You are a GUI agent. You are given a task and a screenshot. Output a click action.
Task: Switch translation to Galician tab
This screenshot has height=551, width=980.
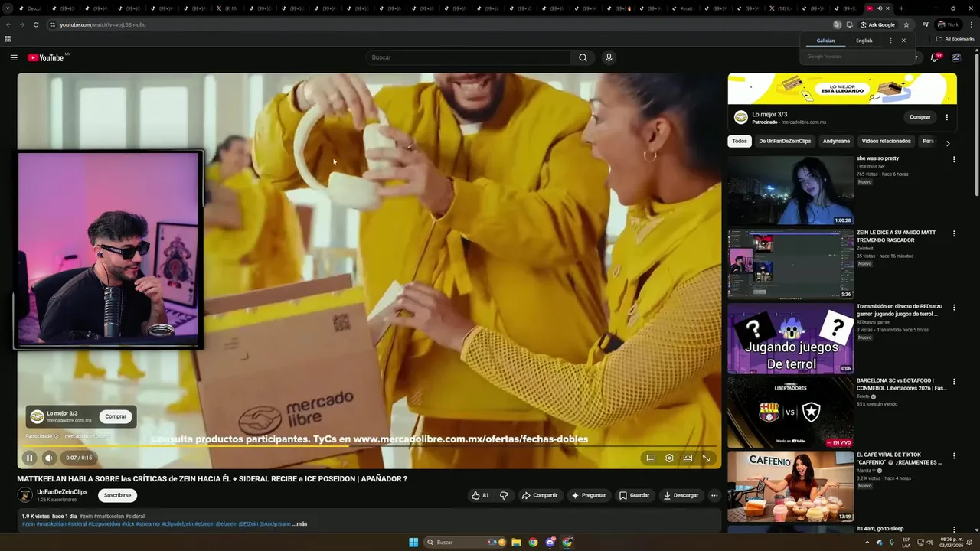(825, 41)
